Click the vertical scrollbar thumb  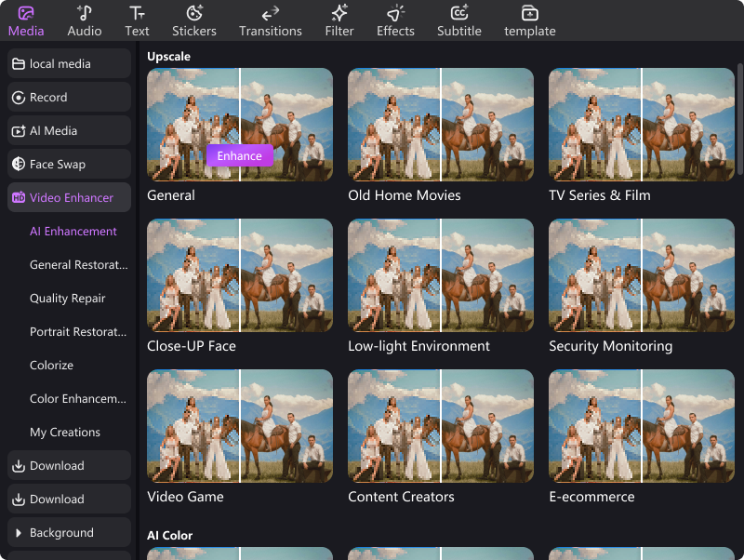(739, 119)
